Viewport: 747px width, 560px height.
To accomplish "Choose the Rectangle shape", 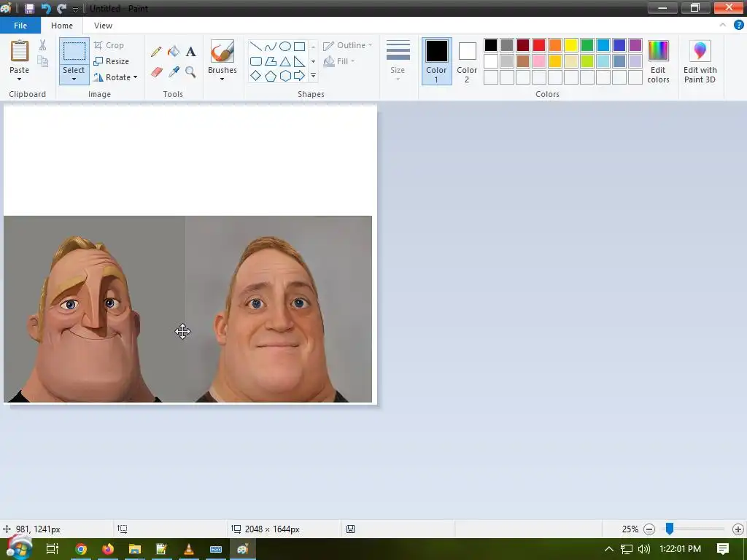I will [299, 46].
